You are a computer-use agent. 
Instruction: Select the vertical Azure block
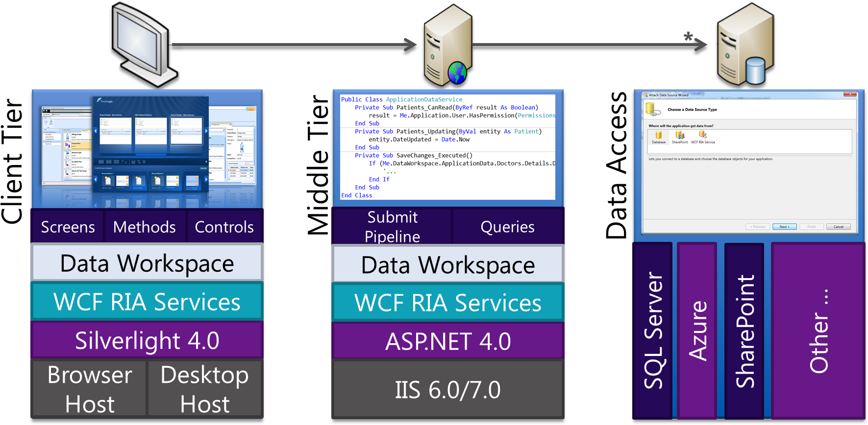point(697,331)
